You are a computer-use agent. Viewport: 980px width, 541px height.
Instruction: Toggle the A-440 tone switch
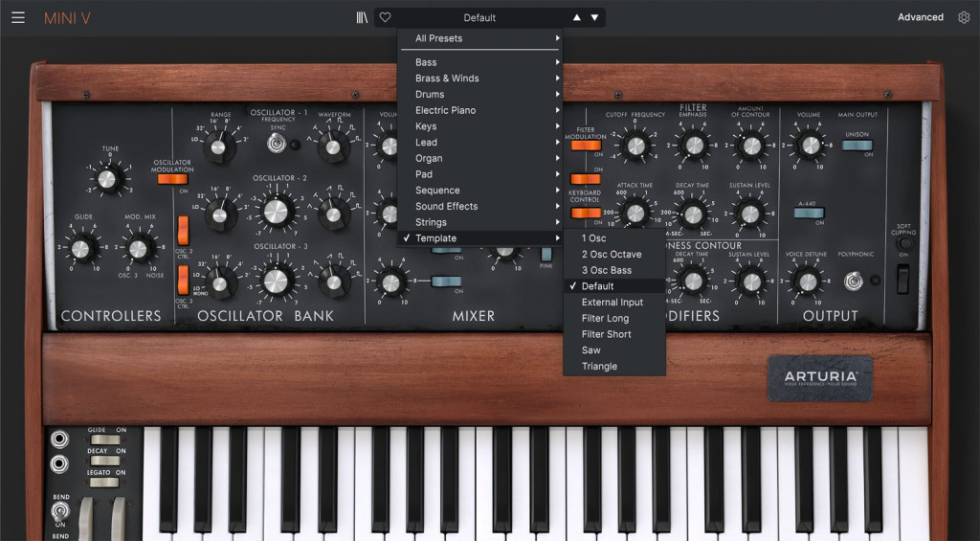click(x=809, y=214)
